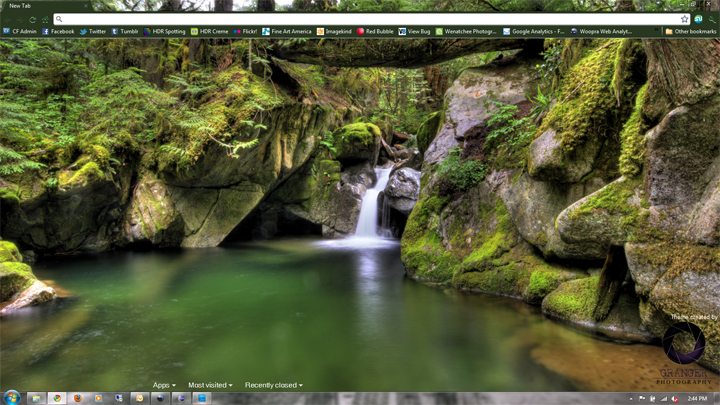Expand the Apps dropdown
The image size is (720, 405).
pos(163,385)
